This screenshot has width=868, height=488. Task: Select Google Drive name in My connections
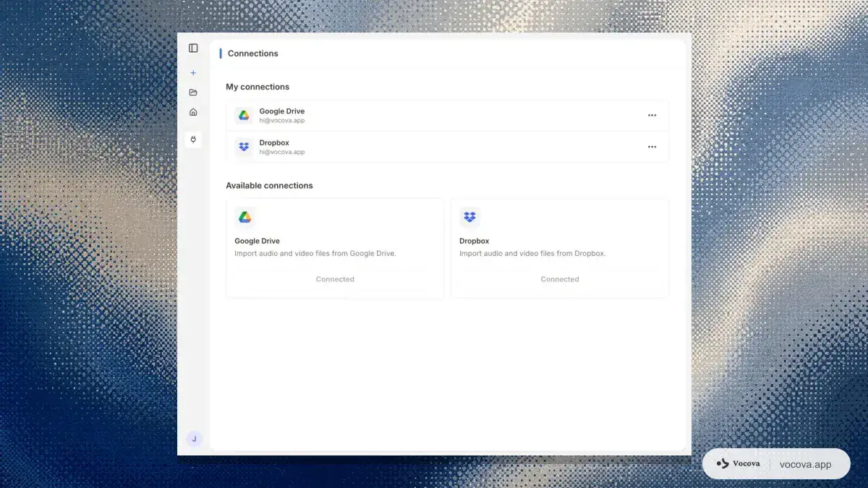tap(282, 111)
